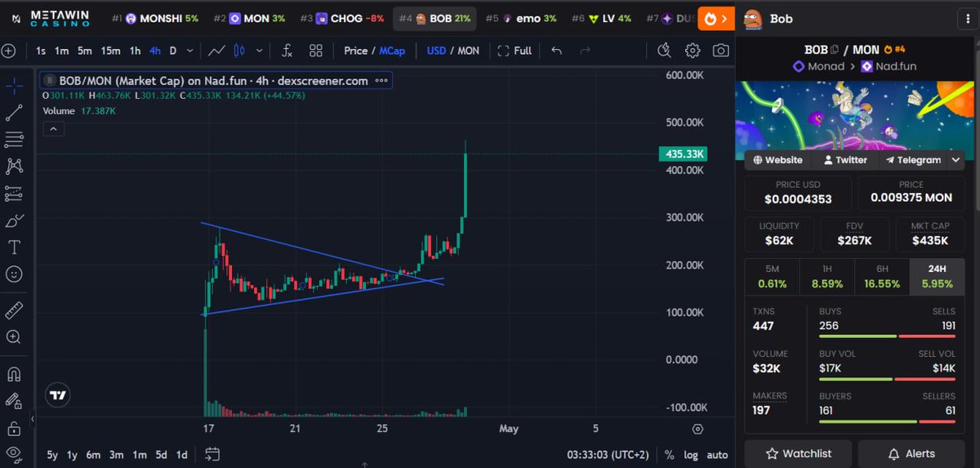Toggle log scale

(690, 454)
